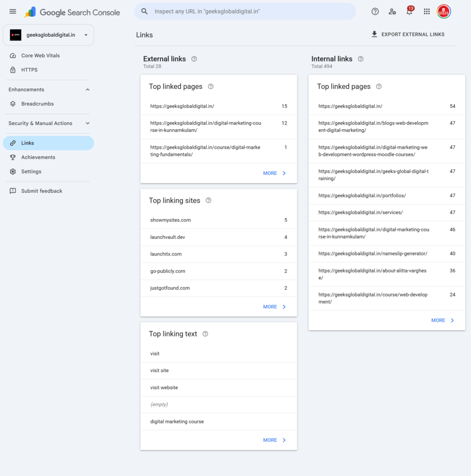The height and width of the screenshot is (476, 471).
Task: Open the users and permissions icon
Action: pyautogui.click(x=392, y=12)
